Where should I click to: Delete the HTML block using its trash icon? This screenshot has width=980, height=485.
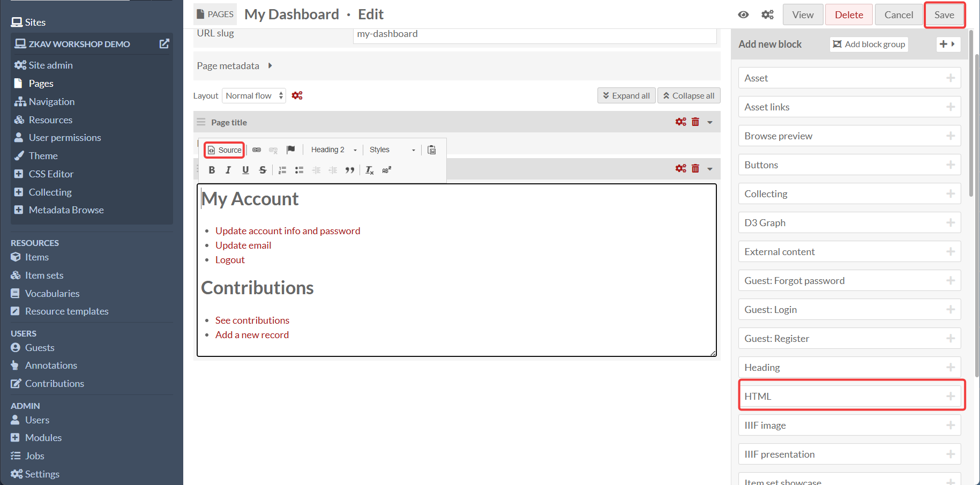pyautogui.click(x=695, y=169)
